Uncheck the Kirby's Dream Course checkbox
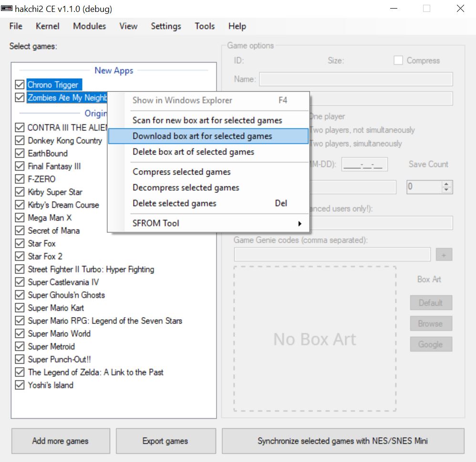 20,205
